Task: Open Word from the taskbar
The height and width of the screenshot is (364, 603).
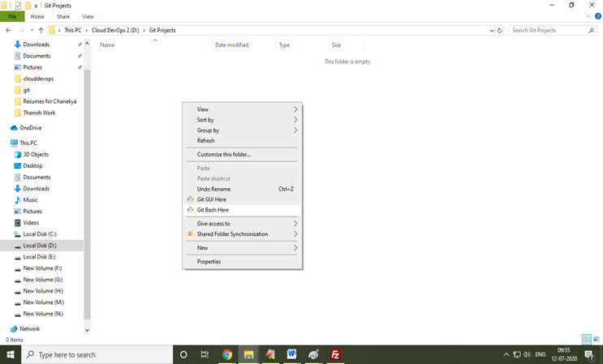Action: point(291,355)
